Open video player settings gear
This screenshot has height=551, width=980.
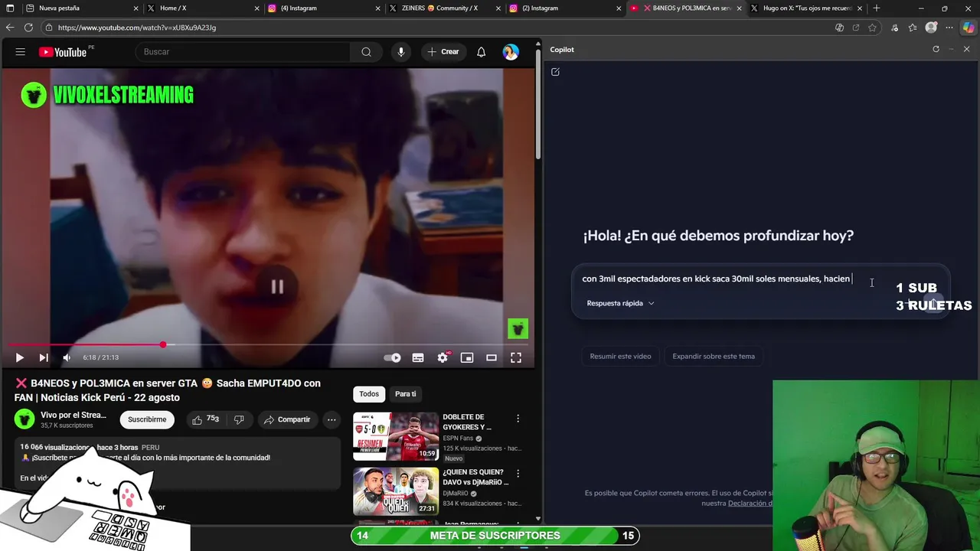tap(443, 357)
